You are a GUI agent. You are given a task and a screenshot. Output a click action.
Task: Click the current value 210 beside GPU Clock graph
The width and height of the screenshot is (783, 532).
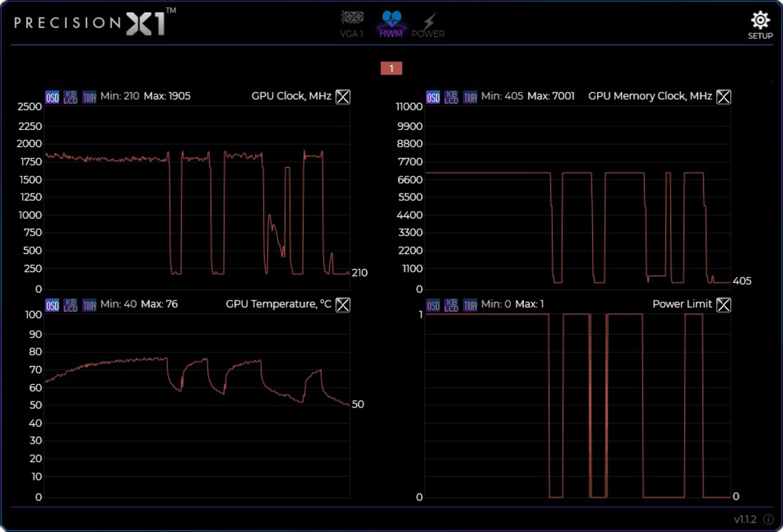click(359, 273)
